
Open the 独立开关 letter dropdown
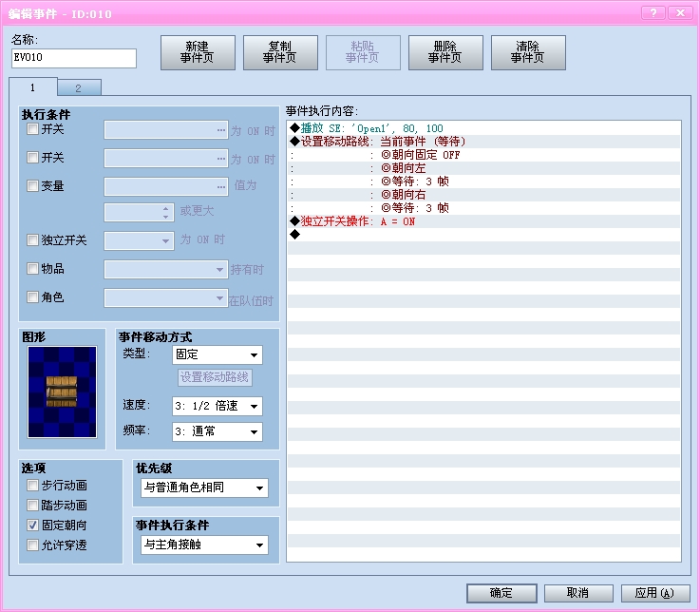pyautogui.click(x=139, y=240)
